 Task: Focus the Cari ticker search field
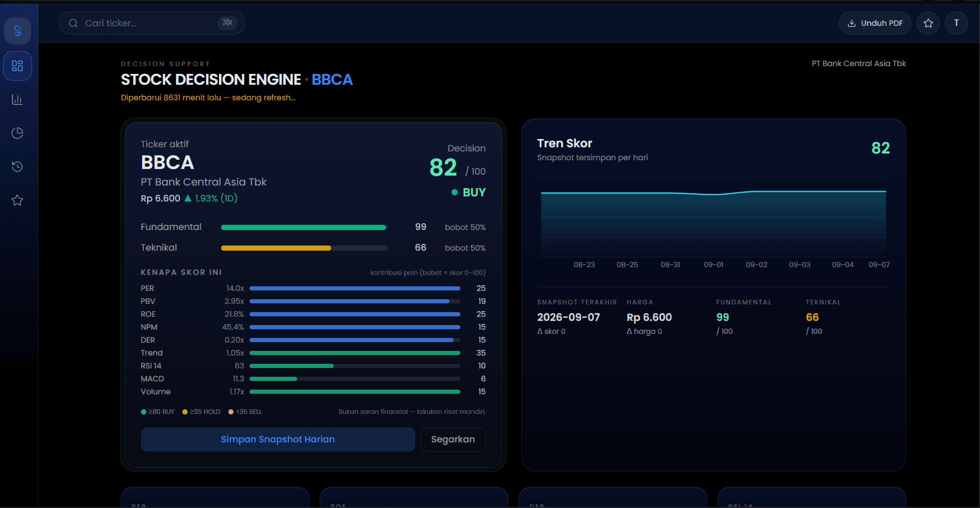[x=152, y=23]
